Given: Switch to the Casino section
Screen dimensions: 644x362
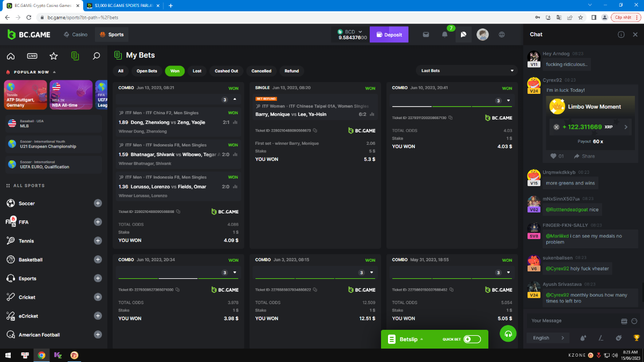Looking at the screenshot, I should (76, 35).
